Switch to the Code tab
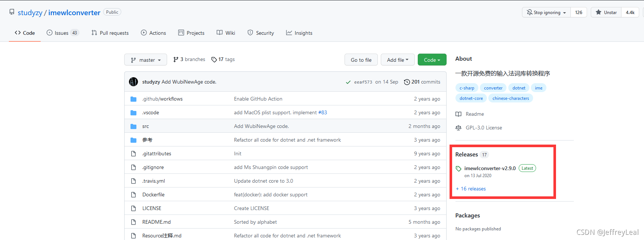 pyautogui.click(x=25, y=33)
